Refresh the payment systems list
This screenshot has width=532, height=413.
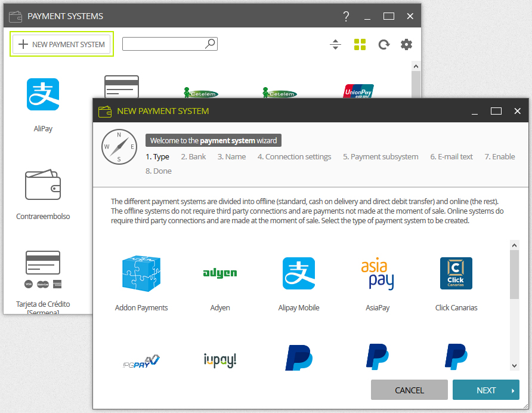[384, 45]
